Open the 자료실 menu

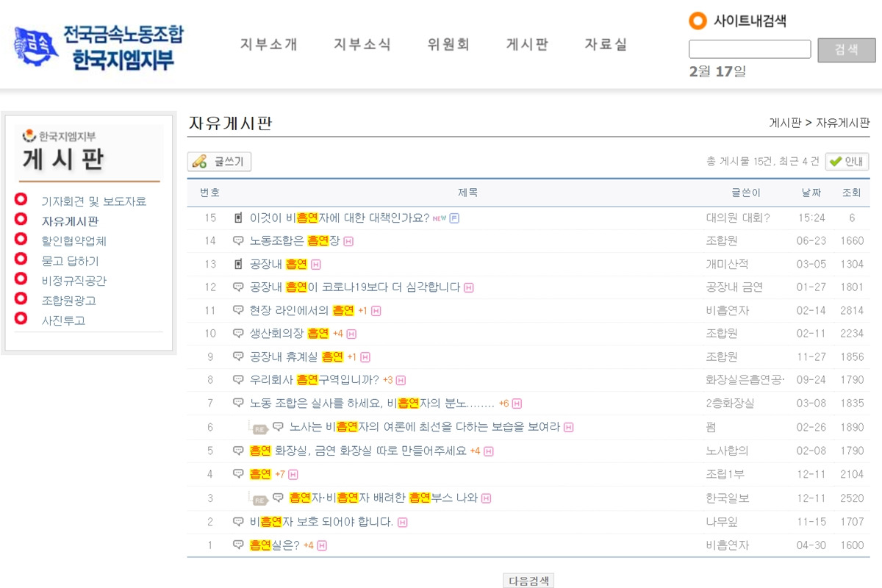606,44
